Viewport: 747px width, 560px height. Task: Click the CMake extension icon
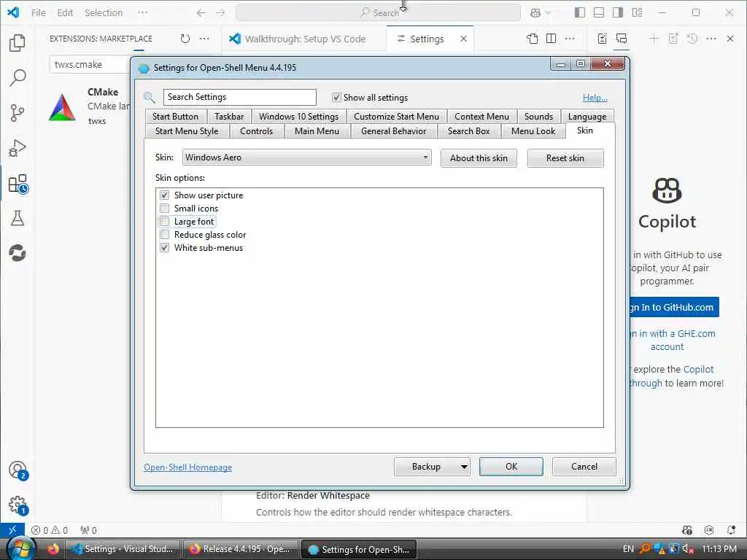pos(62,107)
